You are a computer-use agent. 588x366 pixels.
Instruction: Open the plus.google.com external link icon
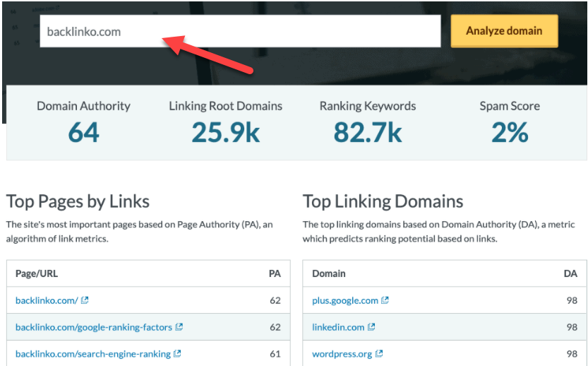385,300
